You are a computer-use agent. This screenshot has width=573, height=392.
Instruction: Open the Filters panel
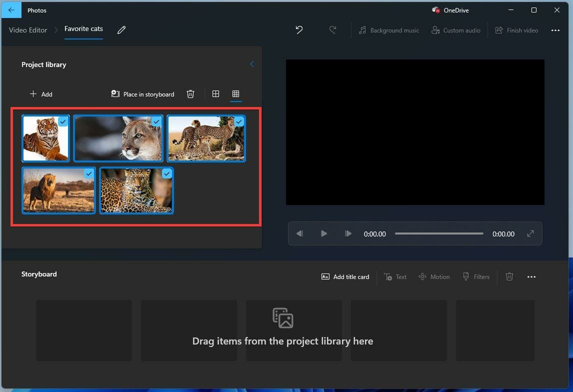pos(476,276)
